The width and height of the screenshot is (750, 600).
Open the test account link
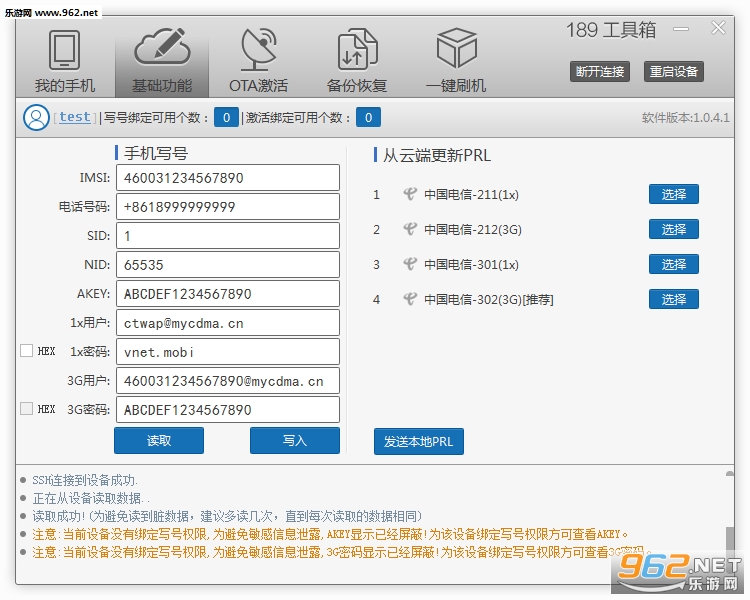tap(75, 117)
